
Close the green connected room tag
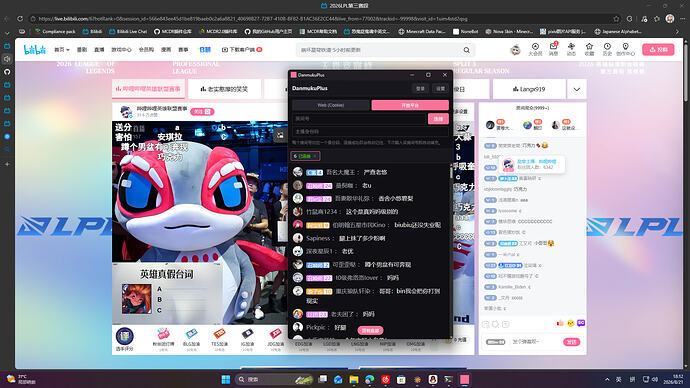click(x=315, y=156)
